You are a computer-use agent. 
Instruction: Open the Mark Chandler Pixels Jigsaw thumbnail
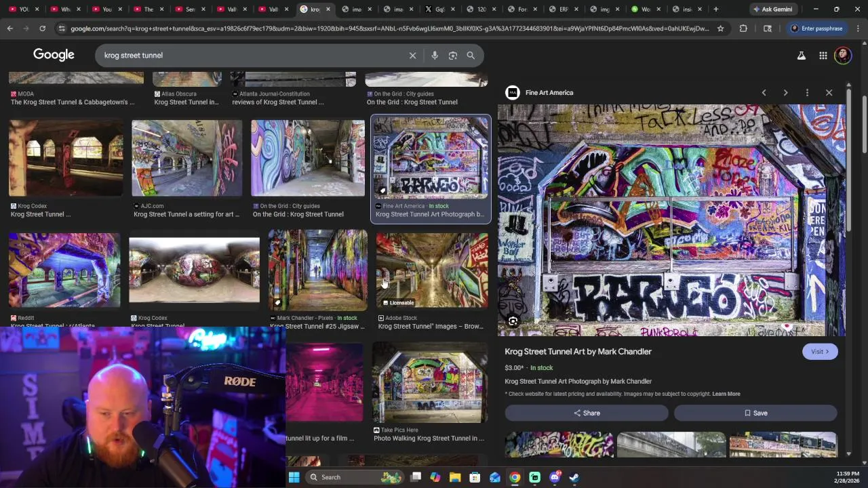coord(317,270)
